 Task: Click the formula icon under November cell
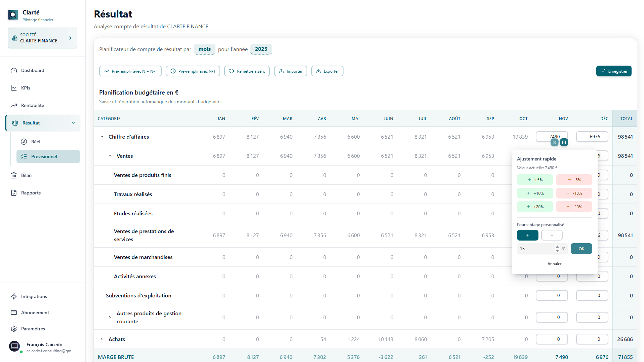click(x=564, y=142)
